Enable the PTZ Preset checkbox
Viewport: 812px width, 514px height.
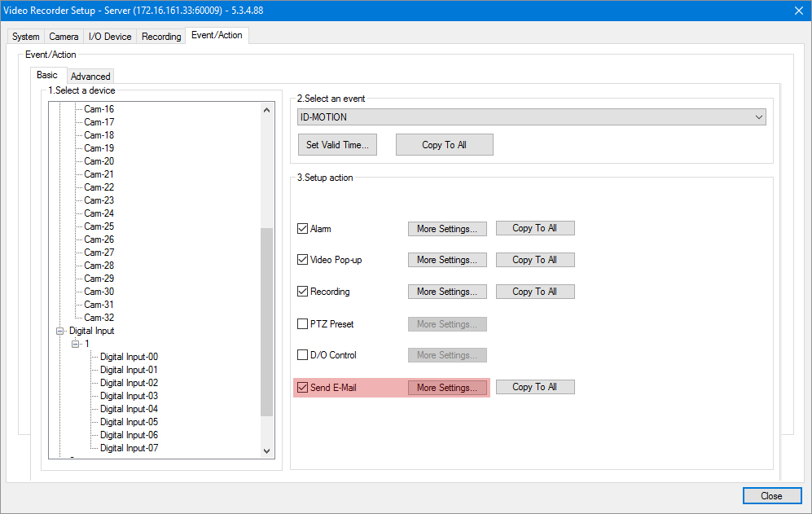pyautogui.click(x=303, y=324)
